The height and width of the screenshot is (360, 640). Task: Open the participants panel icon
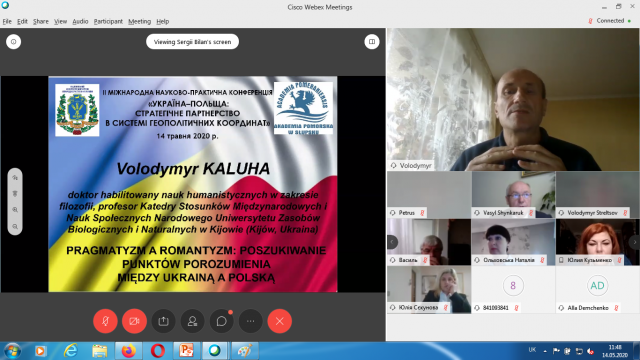tap(192, 321)
